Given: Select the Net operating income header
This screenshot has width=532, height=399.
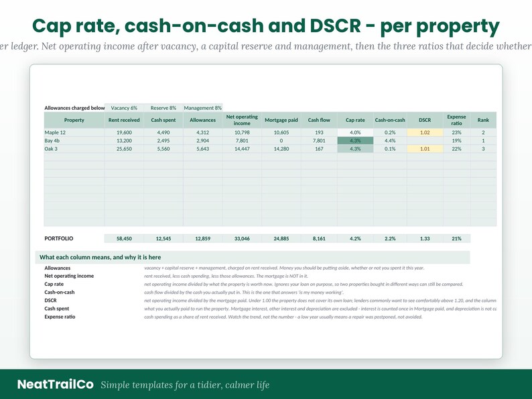Looking at the screenshot, I should click(242, 120).
